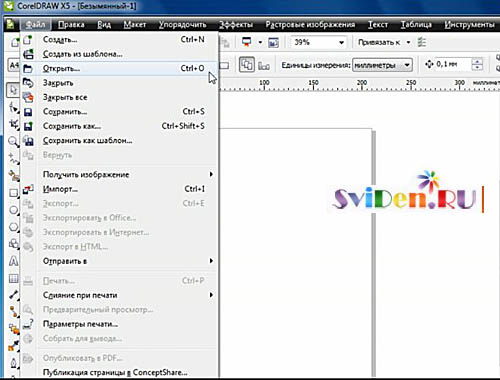Image resolution: width=500 pixels, height=380 pixels.
Task: Choose Сохранить как шаблон... entry
Action: (119, 141)
